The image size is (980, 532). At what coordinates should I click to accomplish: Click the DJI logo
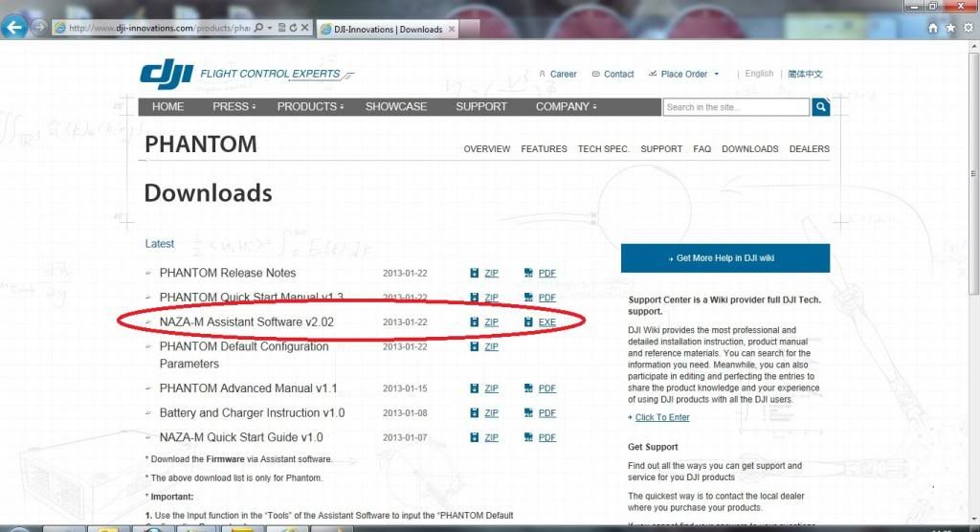point(167,74)
